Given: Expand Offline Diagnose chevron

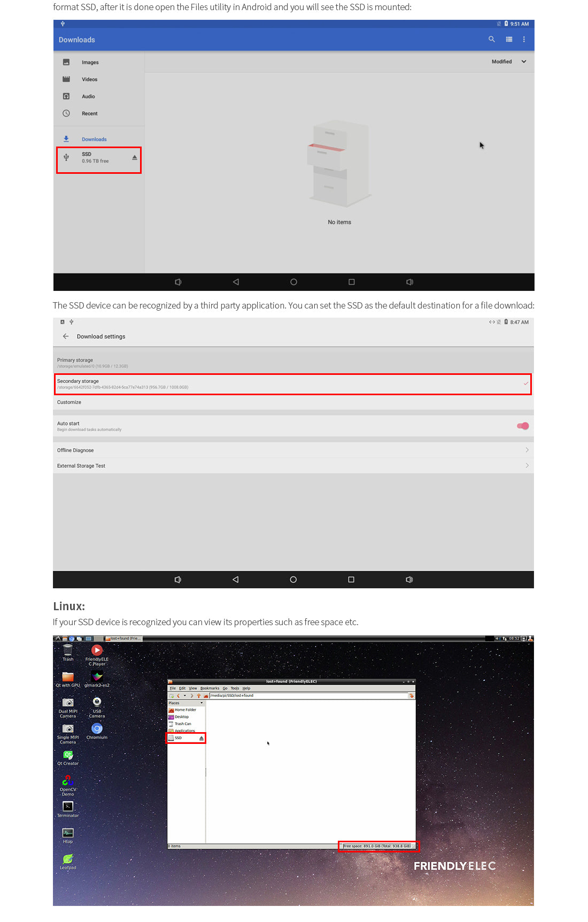Looking at the screenshot, I should pyautogui.click(x=527, y=450).
